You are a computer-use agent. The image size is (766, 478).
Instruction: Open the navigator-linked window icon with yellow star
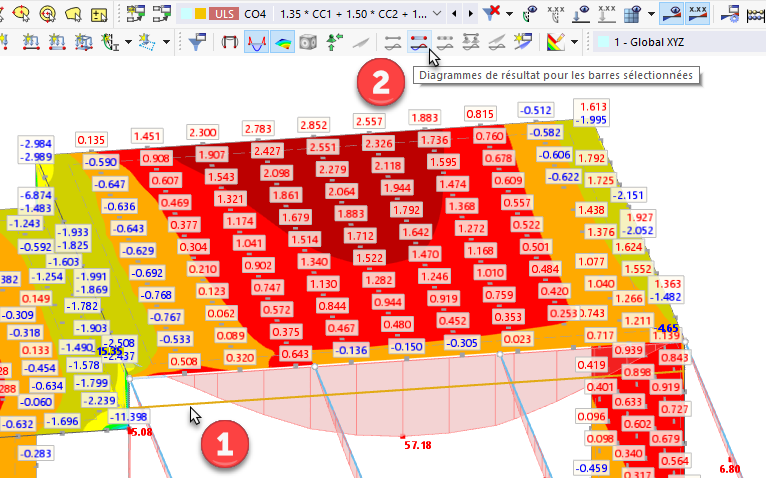pos(135,14)
